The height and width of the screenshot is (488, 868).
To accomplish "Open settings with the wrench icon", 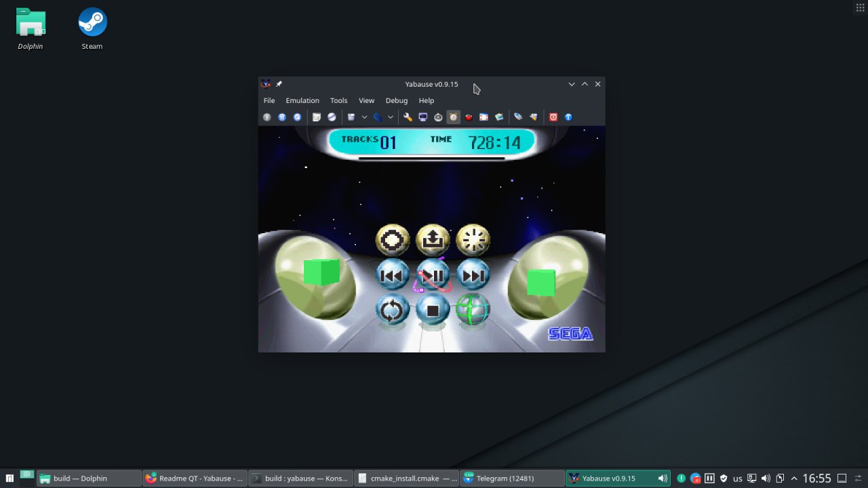I will point(408,117).
